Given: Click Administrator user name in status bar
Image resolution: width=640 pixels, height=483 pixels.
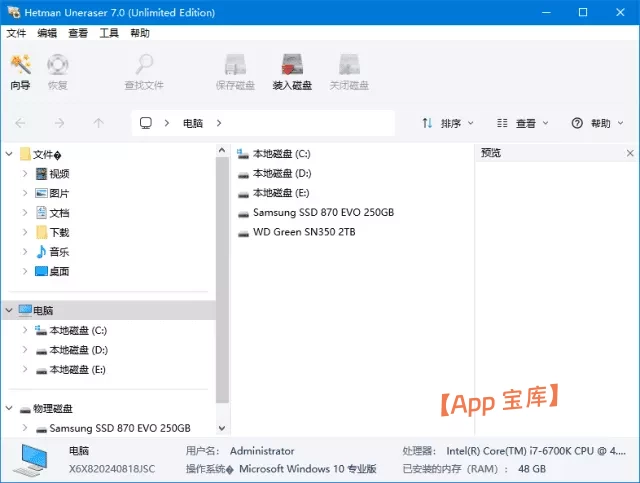Looking at the screenshot, I should pos(262,451).
